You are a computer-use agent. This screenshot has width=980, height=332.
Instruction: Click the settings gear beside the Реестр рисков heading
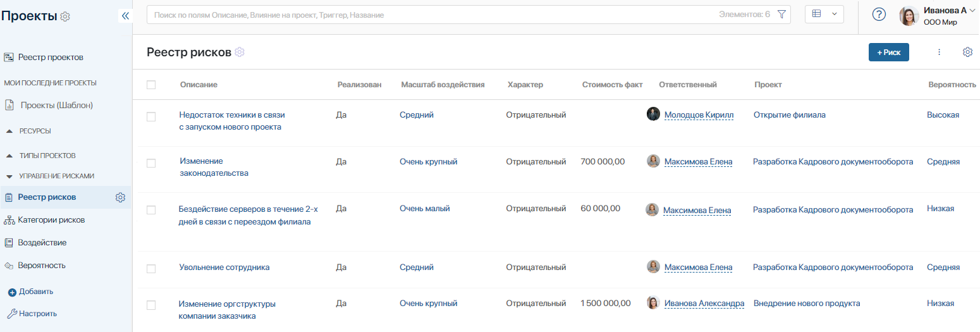(240, 52)
